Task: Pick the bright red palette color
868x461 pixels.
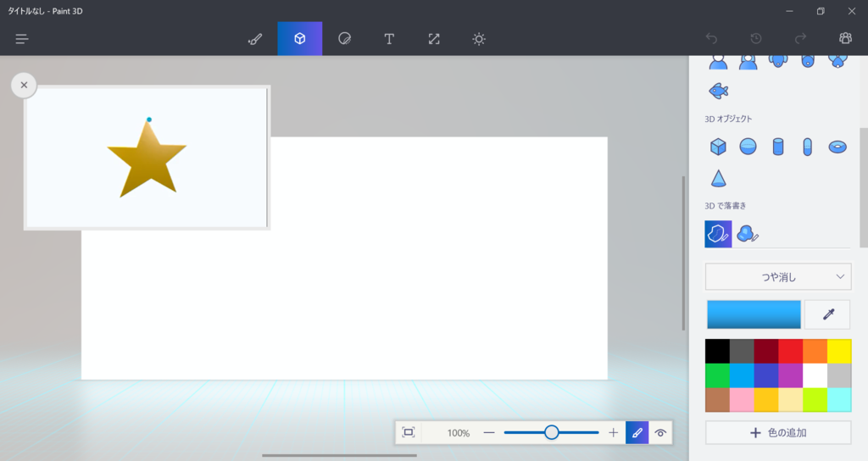Action: (x=790, y=352)
